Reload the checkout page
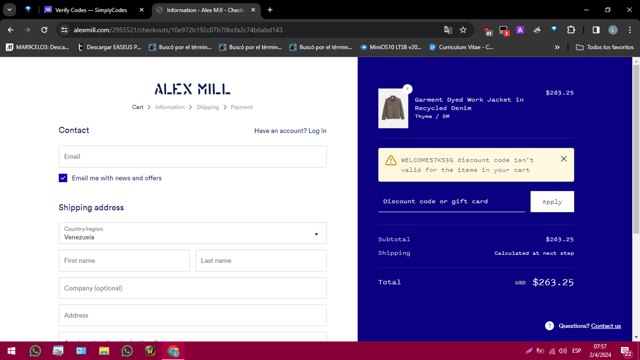640x360 pixels. (44, 30)
